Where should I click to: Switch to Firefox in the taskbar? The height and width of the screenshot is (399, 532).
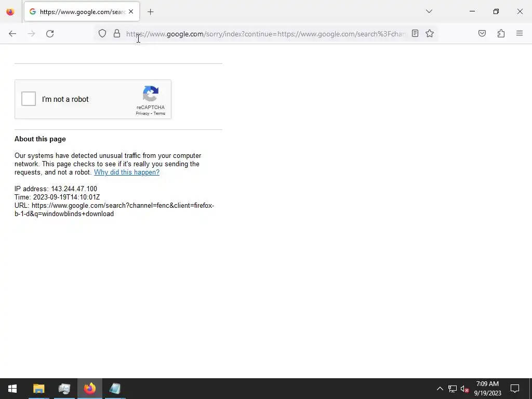pyautogui.click(x=90, y=389)
